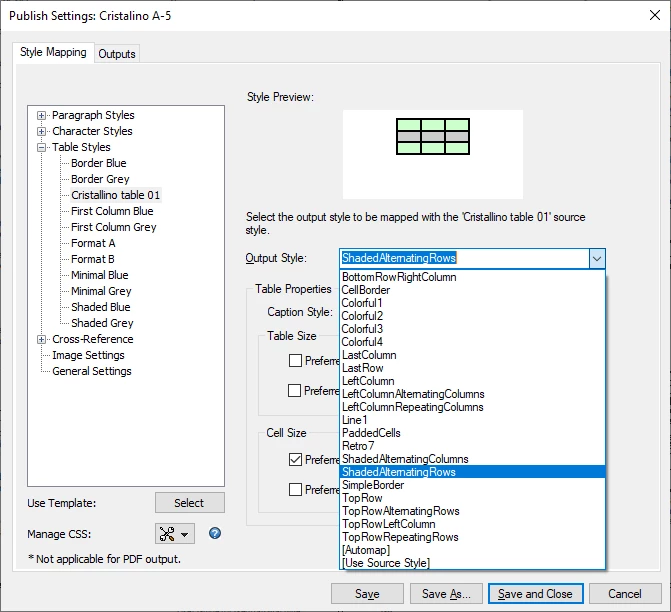
Task: Choose TopRowAlternatingRows output style
Action: coord(472,511)
